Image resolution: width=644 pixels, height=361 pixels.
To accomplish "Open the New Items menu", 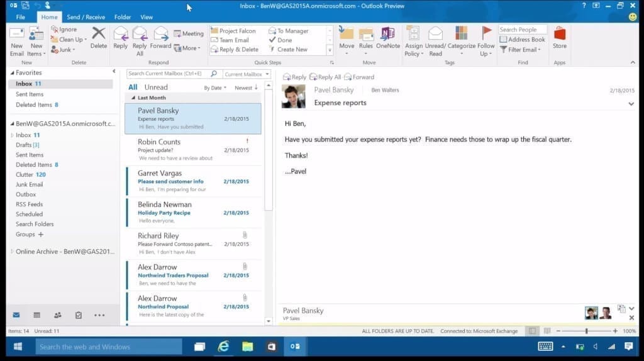I will tap(36, 42).
